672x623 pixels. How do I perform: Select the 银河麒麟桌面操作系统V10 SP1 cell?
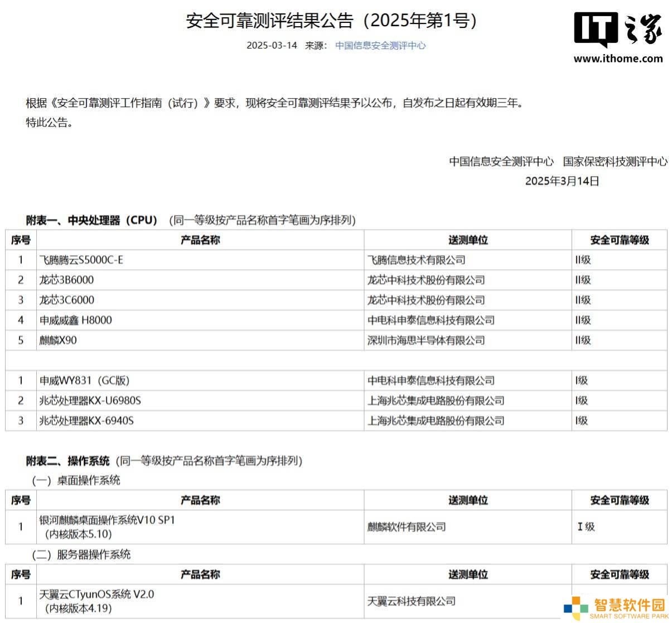pos(200,527)
